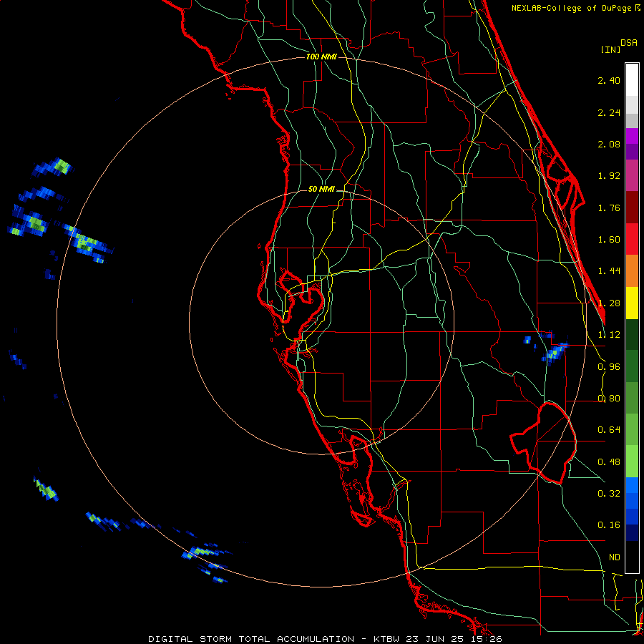
Task: Click the 1.44 legend value
Action: coord(609,271)
